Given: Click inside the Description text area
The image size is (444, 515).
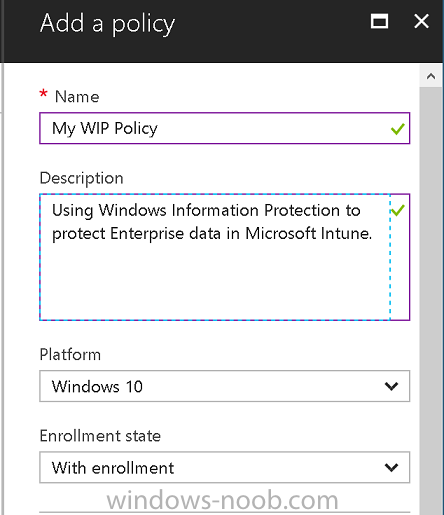Looking at the screenshot, I should point(215,257).
